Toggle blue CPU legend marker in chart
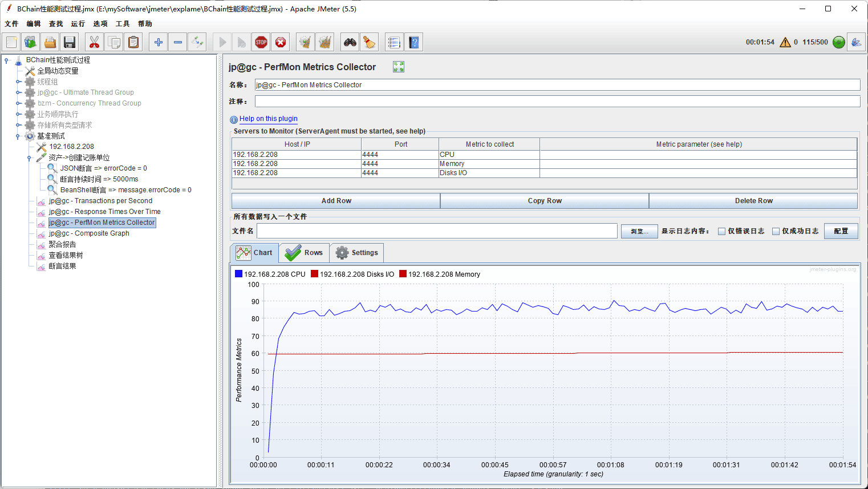Screen dimensions: 868x489 (238, 274)
